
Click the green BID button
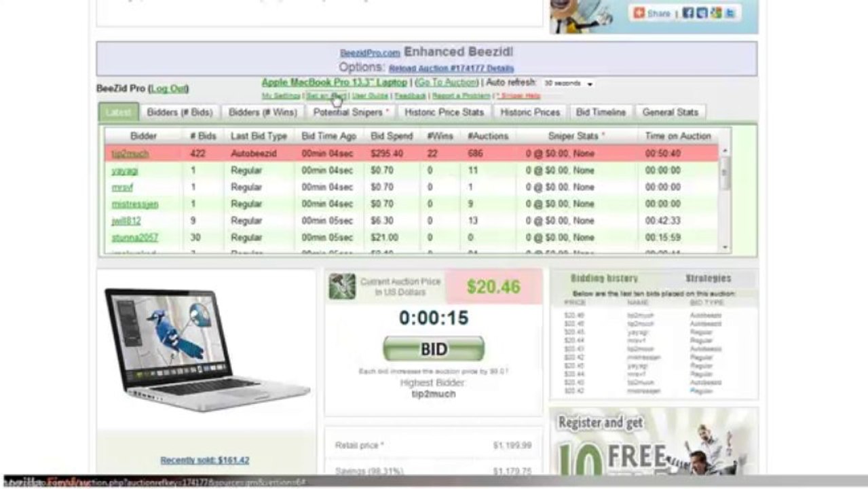pos(434,349)
